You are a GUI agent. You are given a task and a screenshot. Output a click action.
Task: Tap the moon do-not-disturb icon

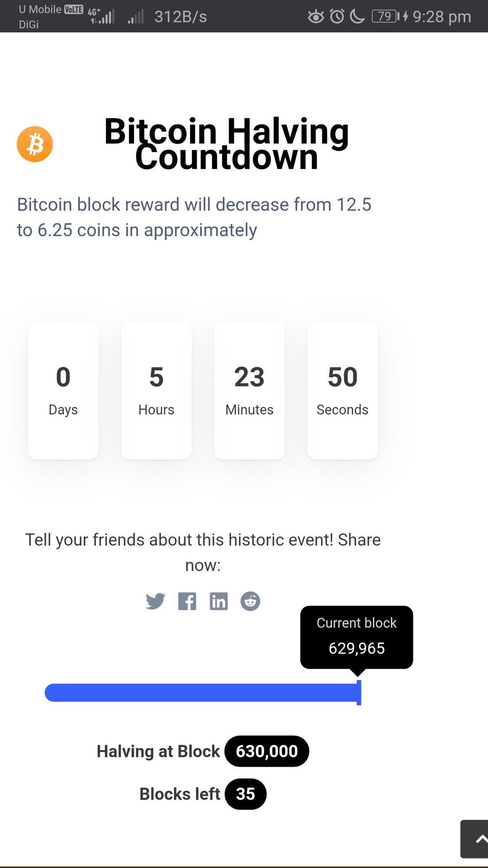(357, 16)
